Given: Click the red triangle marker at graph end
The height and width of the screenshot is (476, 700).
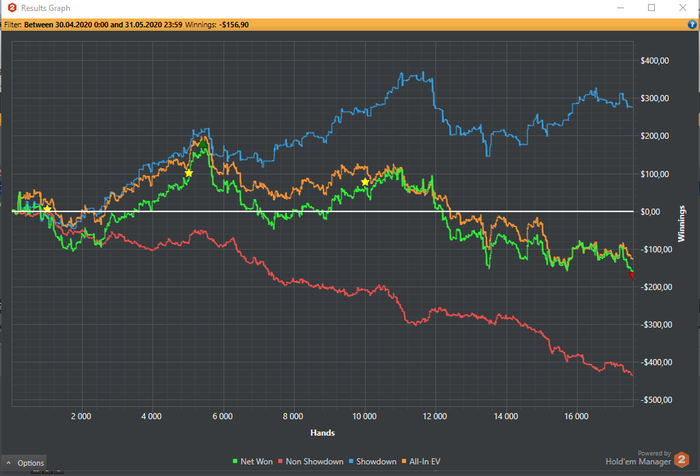Looking at the screenshot, I should 632,276.
